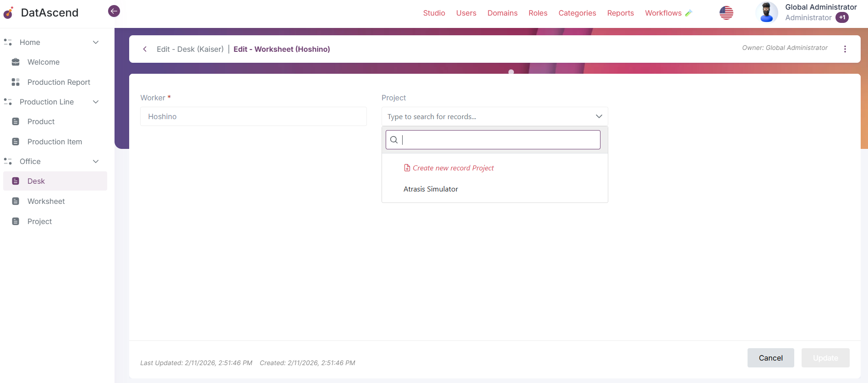Open Worksheet in the sidebar
Image resolution: width=868 pixels, height=383 pixels.
pyautogui.click(x=46, y=201)
